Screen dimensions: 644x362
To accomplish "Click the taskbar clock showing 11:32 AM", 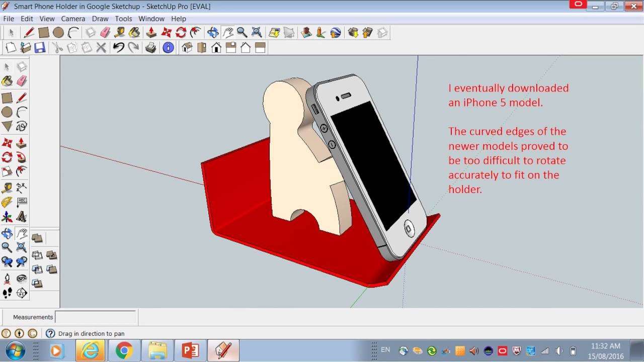I will [606, 346].
